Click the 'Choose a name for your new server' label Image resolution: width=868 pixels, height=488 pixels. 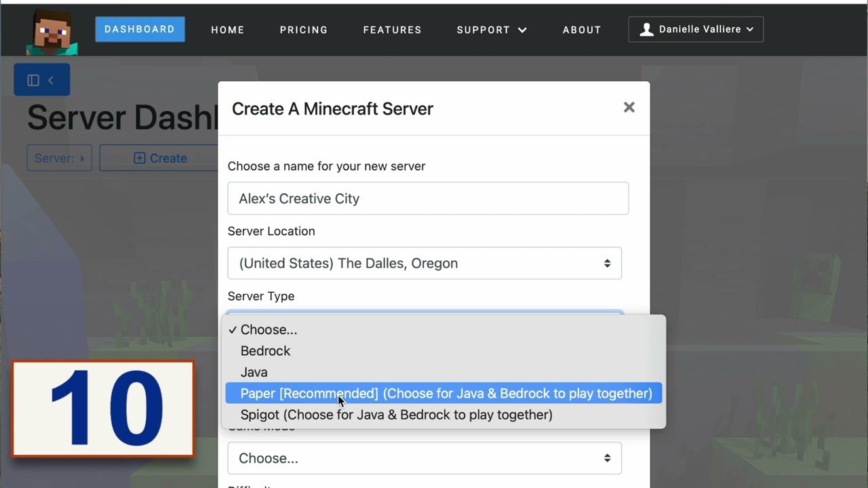pyautogui.click(x=327, y=166)
